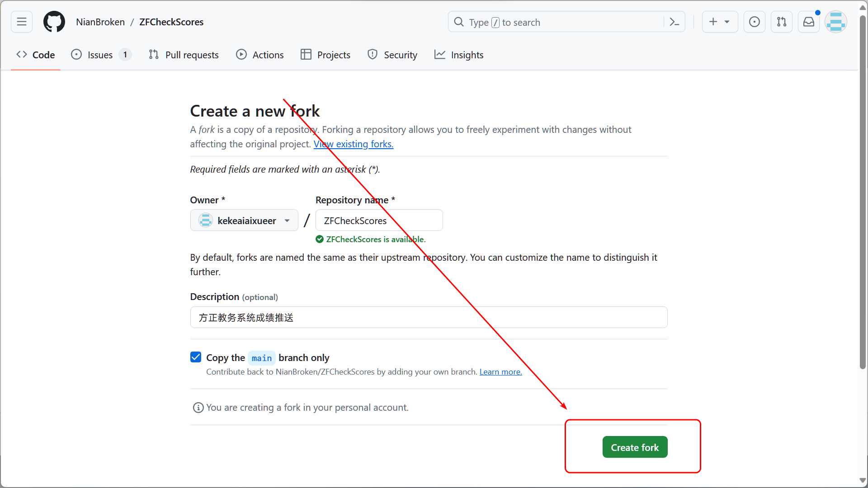Follow the Learn more link
868x488 pixels.
coord(500,372)
